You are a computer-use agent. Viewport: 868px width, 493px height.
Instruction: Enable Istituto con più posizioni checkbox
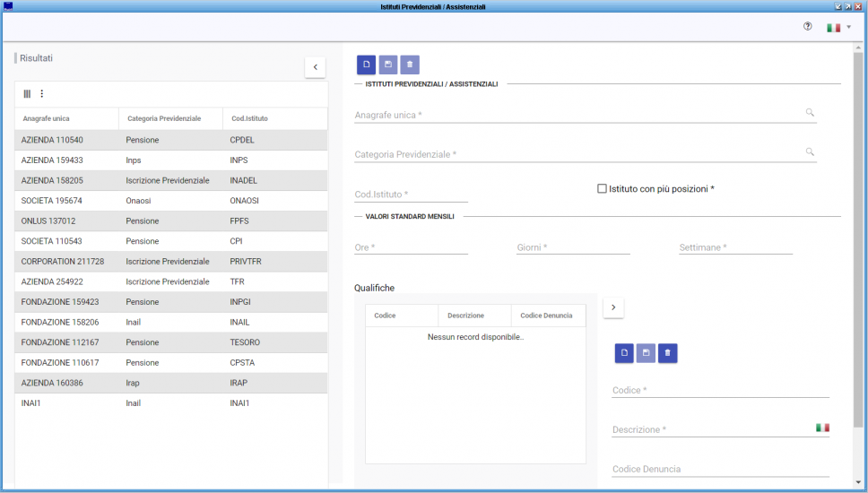tap(602, 189)
